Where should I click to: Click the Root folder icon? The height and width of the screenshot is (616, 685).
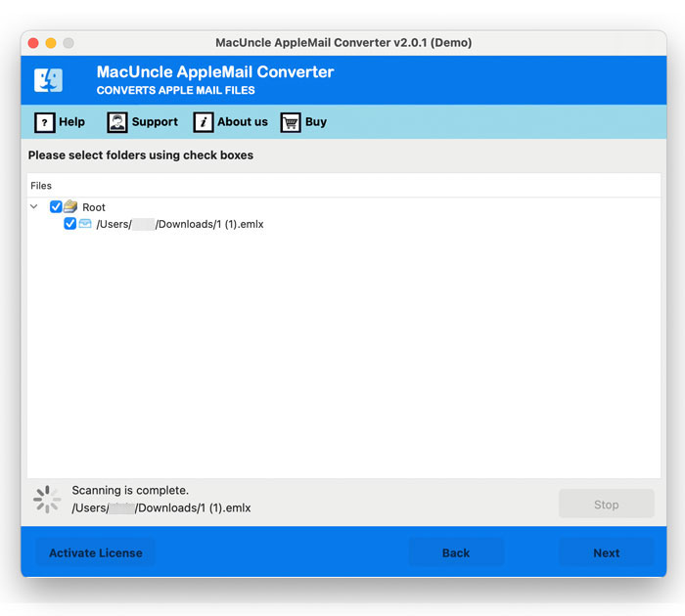click(x=70, y=206)
